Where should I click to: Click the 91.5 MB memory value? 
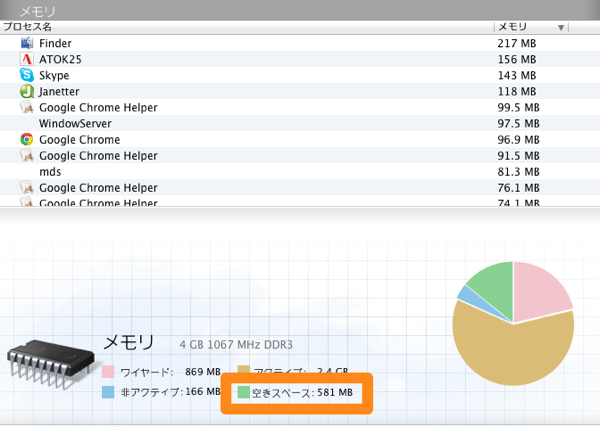(x=518, y=156)
